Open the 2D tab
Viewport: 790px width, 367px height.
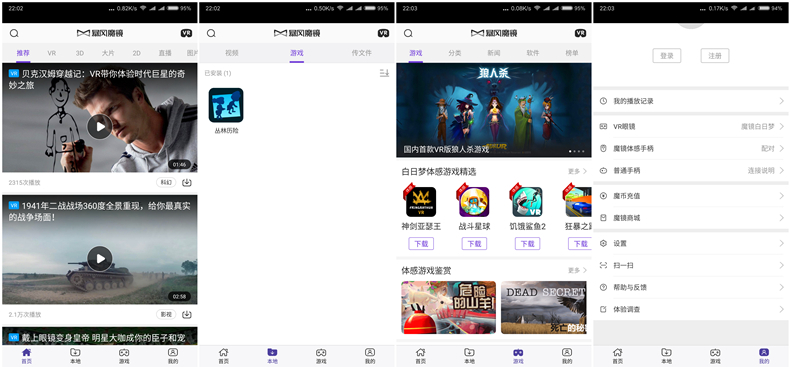137,53
